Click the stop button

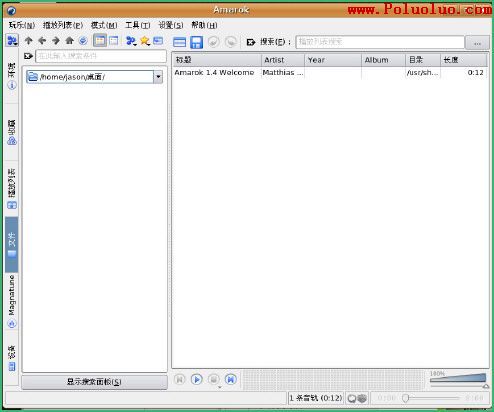(214, 379)
